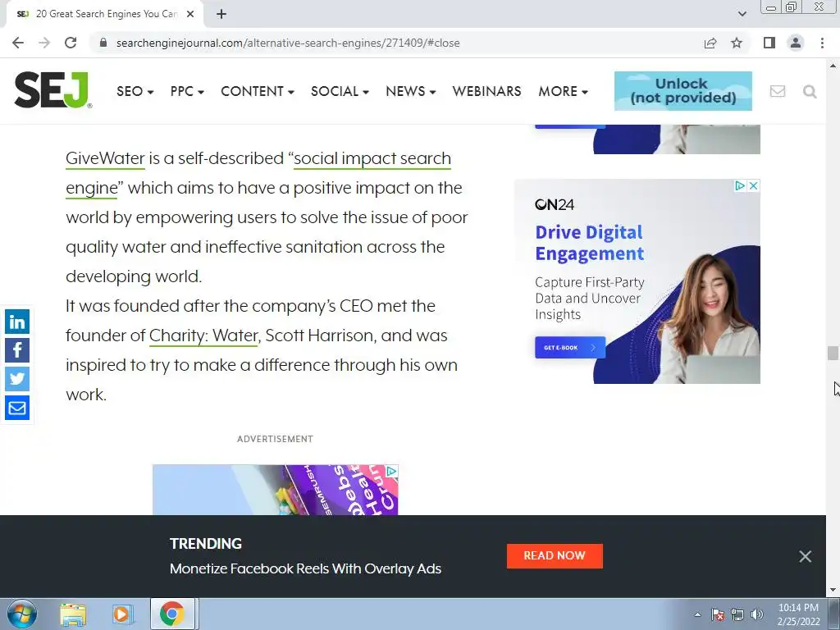
Task: Bookmark this page with star
Action: [737, 43]
